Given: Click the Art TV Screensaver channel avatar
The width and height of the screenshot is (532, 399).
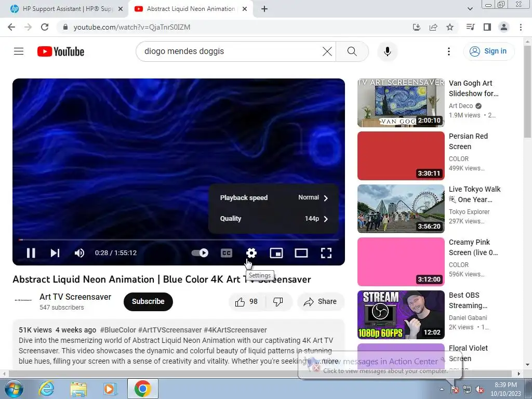Looking at the screenshot, I should pos(23,300).
